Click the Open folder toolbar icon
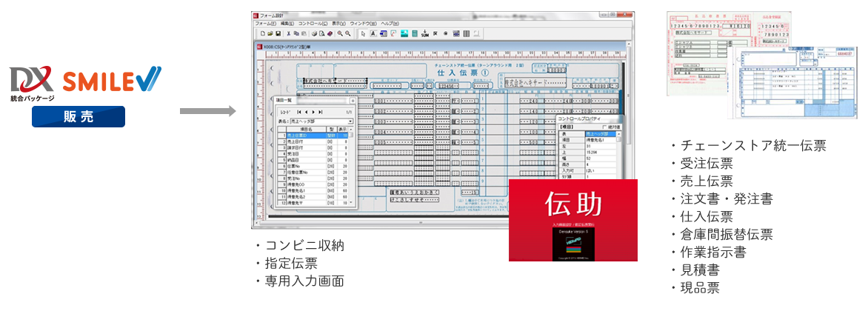This screenshot has height=314, width=868. click(x=270, y=34)
